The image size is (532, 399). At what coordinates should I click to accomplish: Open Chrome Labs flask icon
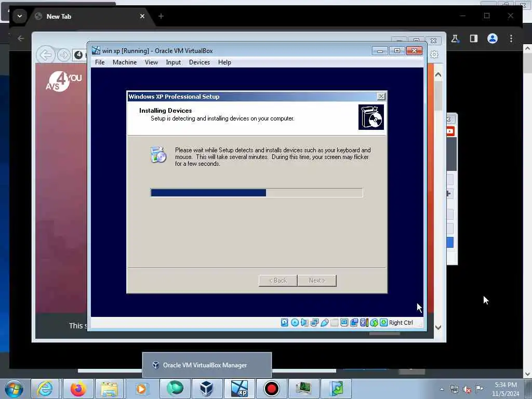(455, 38)
